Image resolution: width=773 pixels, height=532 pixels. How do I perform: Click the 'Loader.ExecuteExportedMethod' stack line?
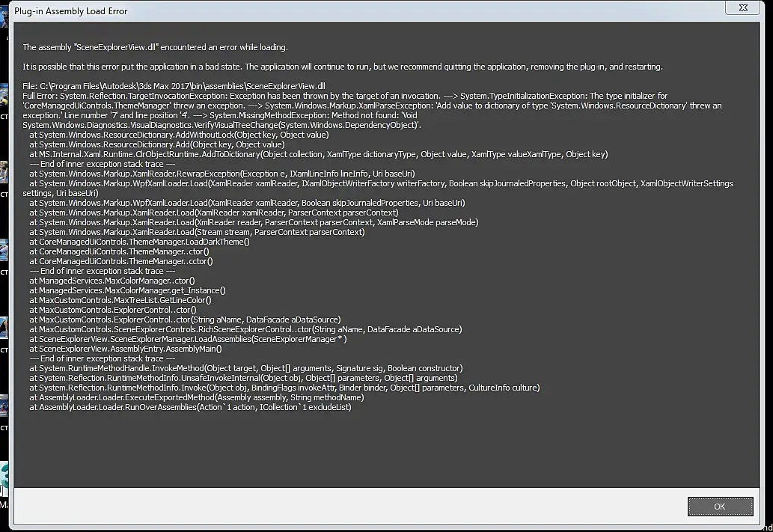(x=196, y=397)
